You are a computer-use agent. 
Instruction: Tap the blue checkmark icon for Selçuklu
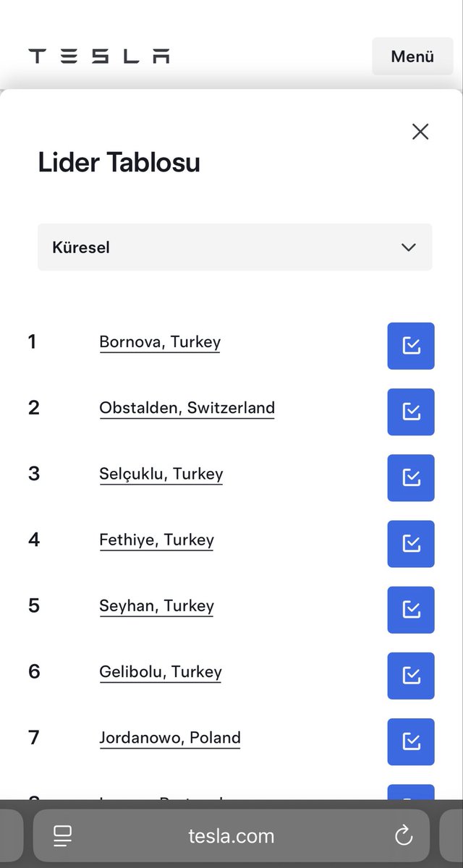(411, 477)
